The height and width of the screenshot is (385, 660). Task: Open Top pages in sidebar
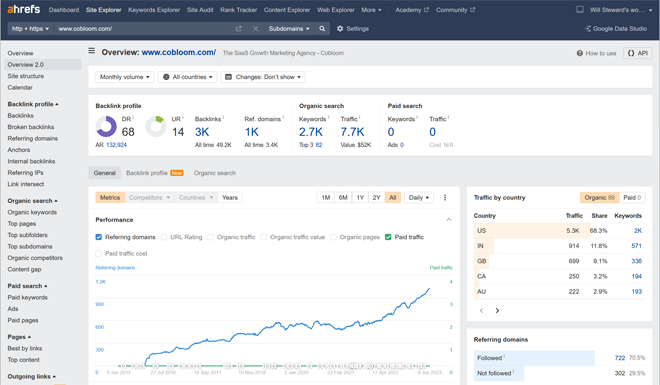click(22, 224)
